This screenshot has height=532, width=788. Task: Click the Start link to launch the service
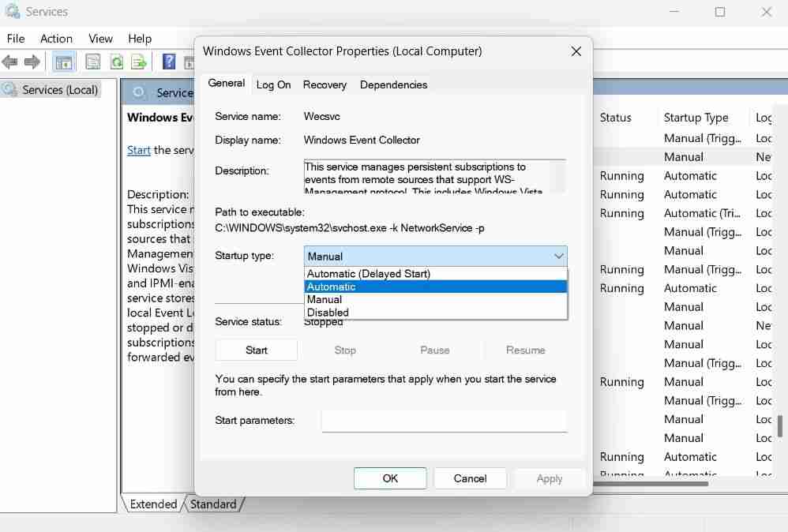(x=138, y=150)
